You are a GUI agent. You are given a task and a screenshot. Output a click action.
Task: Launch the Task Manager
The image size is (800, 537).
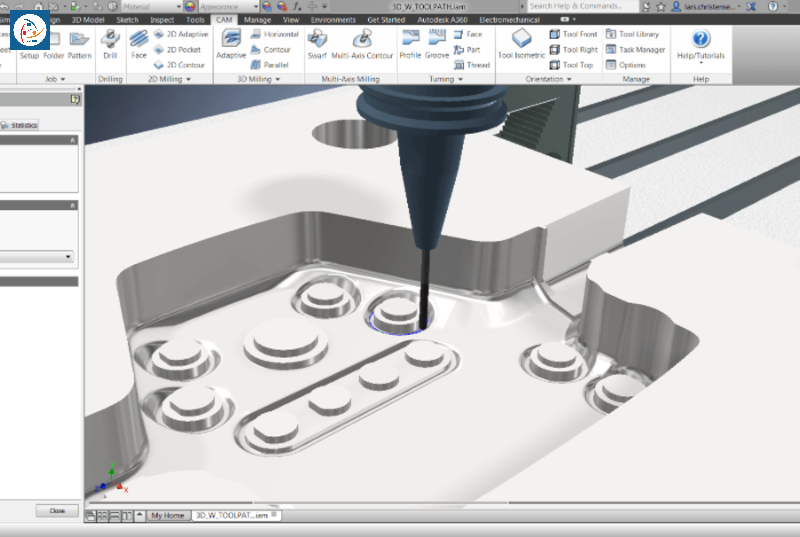click(636, 49)
